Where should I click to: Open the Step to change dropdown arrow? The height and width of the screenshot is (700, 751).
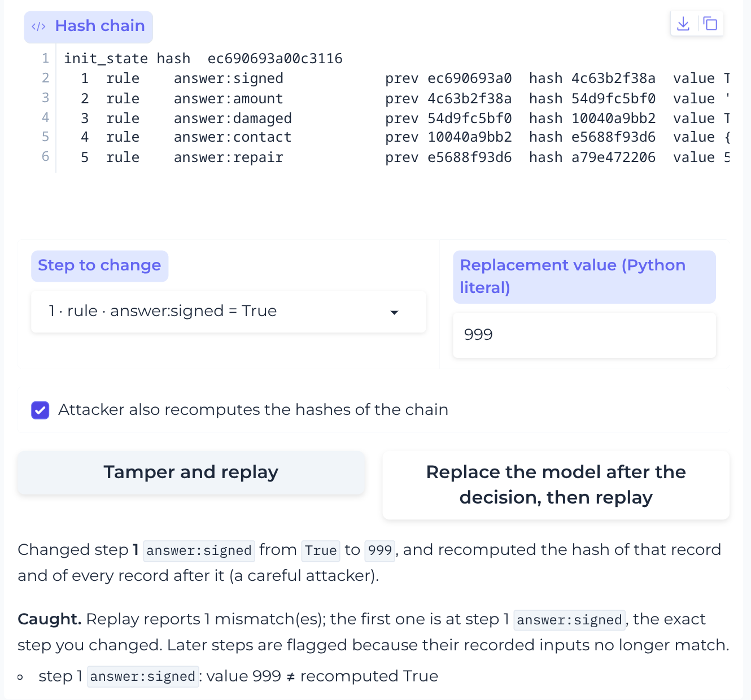pyautogui.click(x=394, y=312)
